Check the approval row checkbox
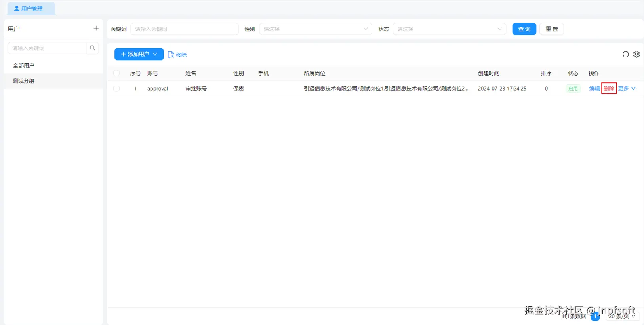This screenshot has width=644, height=325. pos(116,89)
